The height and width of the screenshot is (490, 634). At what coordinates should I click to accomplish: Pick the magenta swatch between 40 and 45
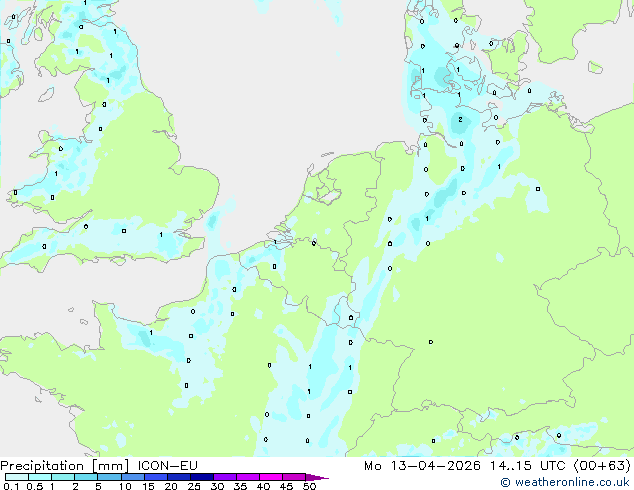pos(271,477)
